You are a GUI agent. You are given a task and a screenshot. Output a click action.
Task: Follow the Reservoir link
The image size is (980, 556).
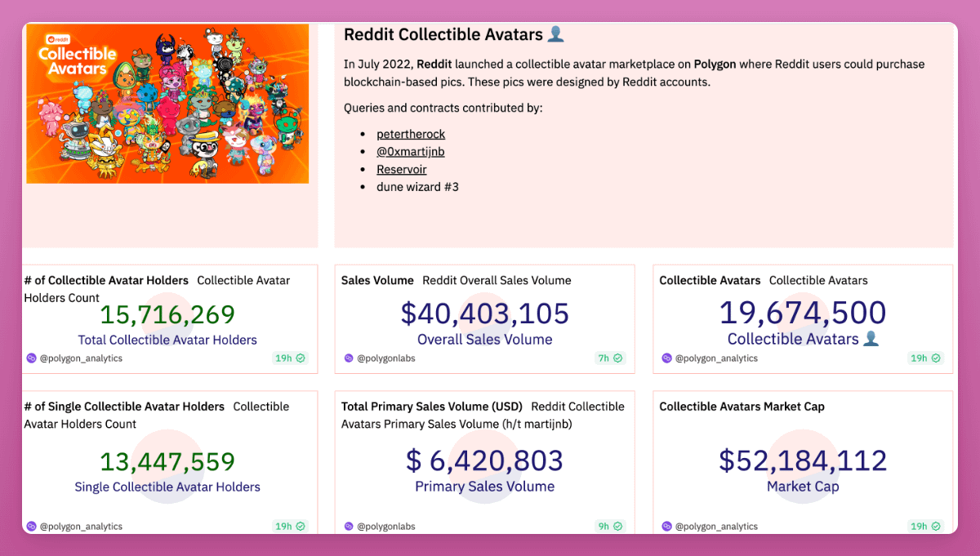401,170
